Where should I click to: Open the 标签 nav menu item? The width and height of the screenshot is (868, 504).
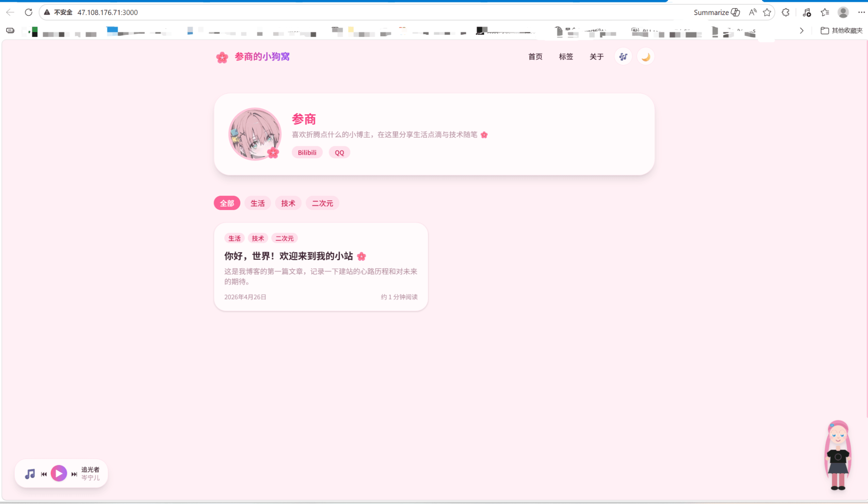tap(566, 57)
